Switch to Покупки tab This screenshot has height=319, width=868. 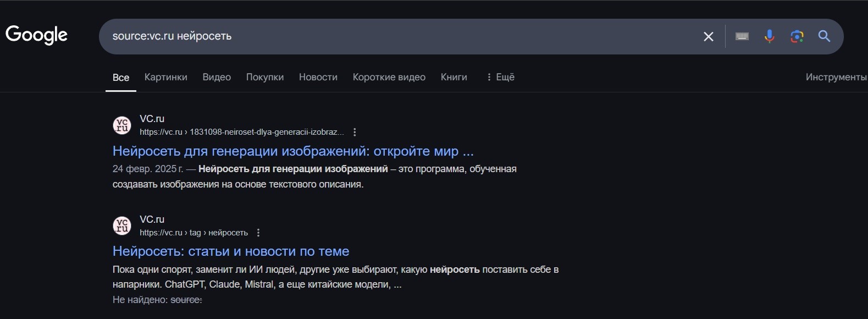pyautogui.click(x=264, y=77)
